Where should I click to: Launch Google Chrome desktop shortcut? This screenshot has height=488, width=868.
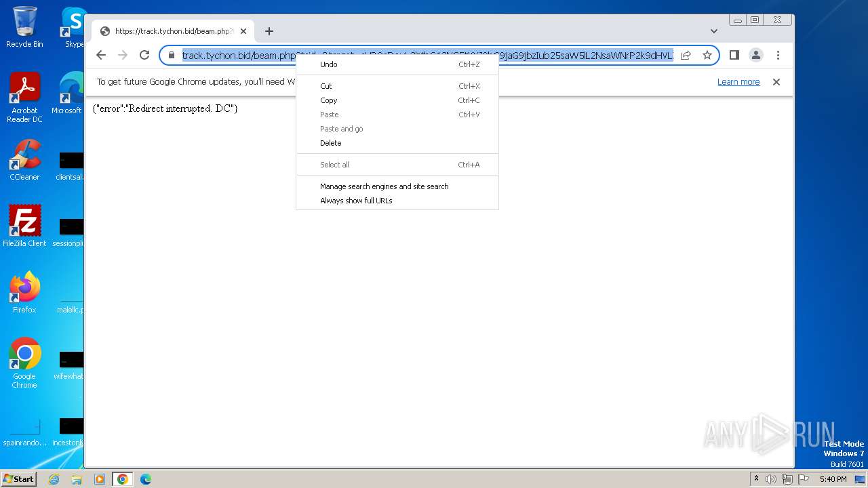point(24,363)
